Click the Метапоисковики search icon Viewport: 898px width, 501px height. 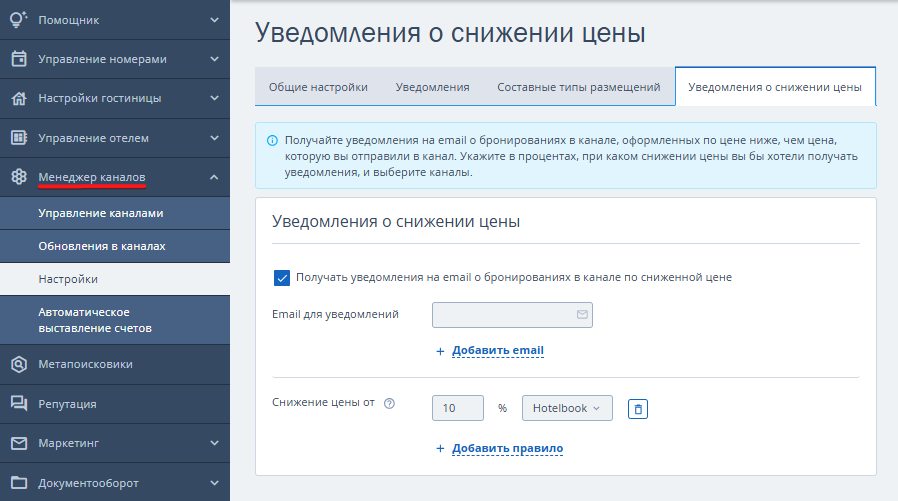(19, 364)
